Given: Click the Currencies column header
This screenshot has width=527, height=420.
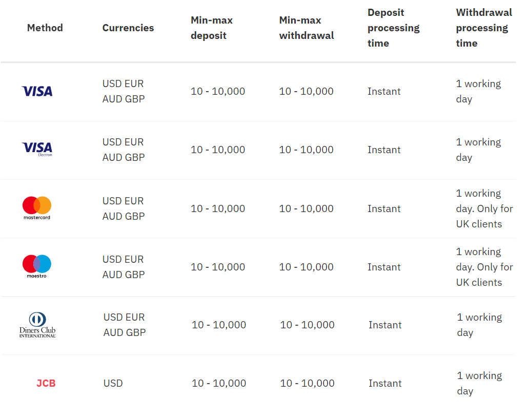Looking at the screenshot, I should pyautogui.click(x=128, y=28).
